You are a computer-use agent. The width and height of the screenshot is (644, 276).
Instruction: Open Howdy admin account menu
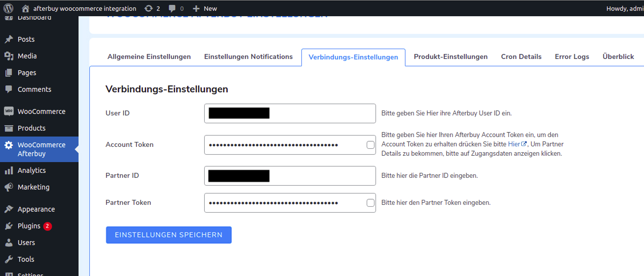coord(625,8)
